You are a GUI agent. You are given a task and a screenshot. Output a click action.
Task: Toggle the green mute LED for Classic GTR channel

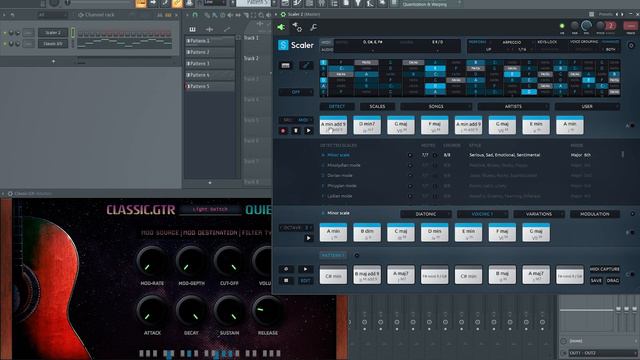tap(5, 44)
